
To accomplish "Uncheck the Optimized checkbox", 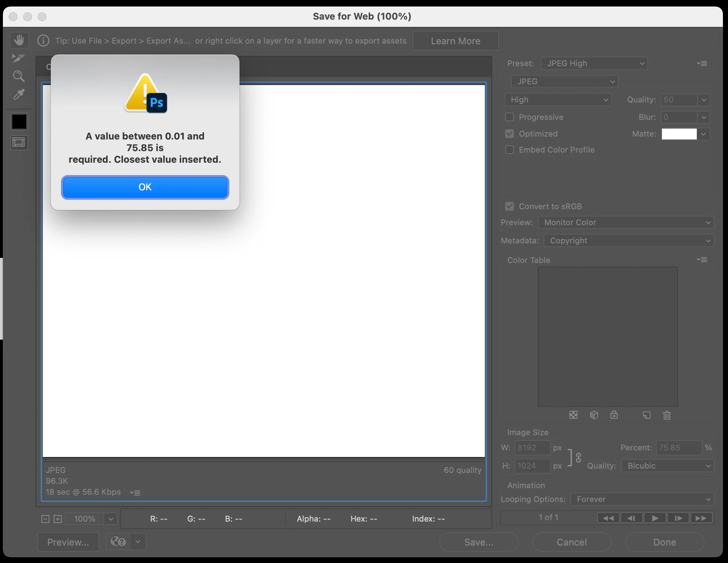I will pyautogui.click(x=510, y=134).
